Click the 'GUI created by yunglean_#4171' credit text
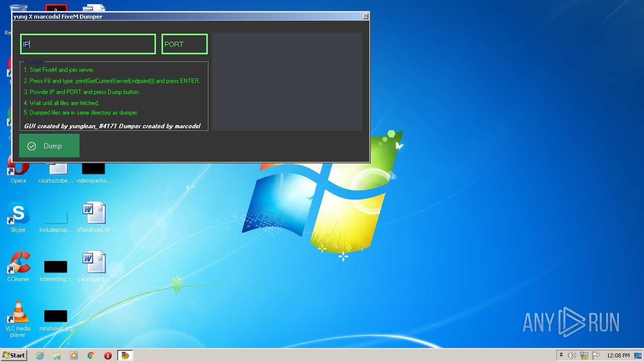 click(70, 126)
